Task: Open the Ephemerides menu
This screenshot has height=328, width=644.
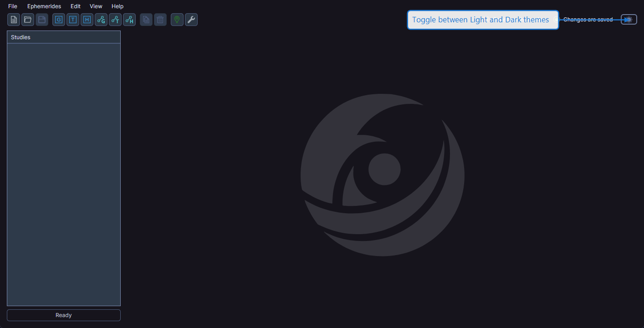Action: pos(44,6)
